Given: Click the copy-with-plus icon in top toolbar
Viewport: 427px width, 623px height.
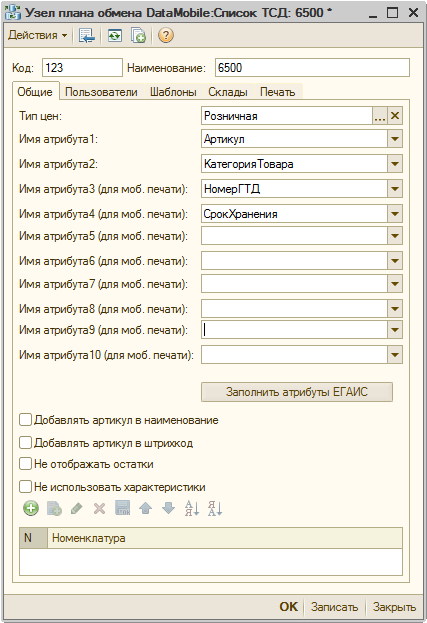Looking at the screenshot, I should (x=138, y=35).
